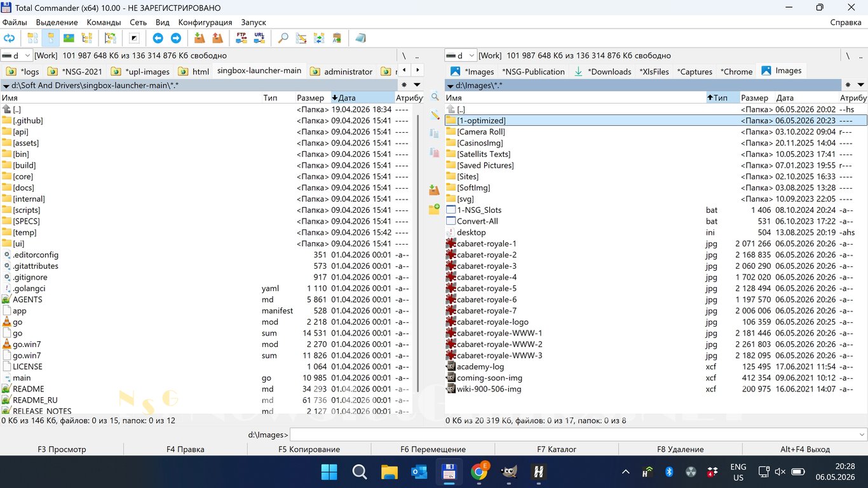Viewport: 868px width, 488px height.
Task: Click the F7 Каталог button
Action: coord(557,449)
